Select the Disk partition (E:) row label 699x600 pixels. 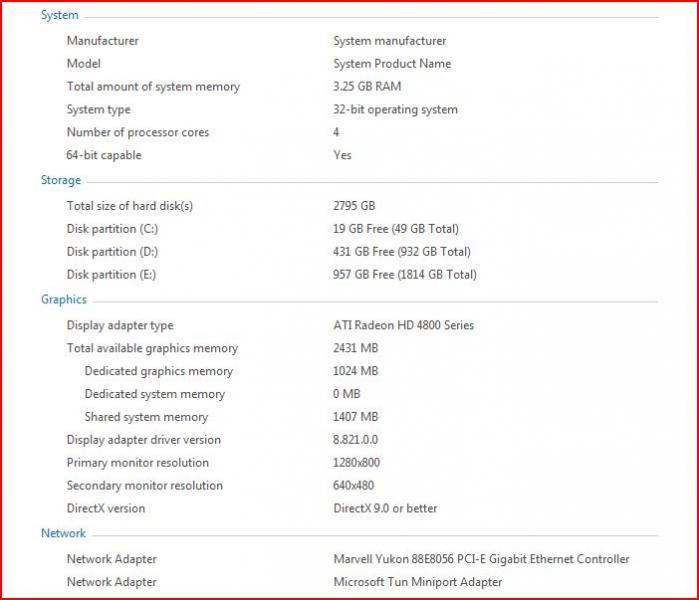[111, 274]
